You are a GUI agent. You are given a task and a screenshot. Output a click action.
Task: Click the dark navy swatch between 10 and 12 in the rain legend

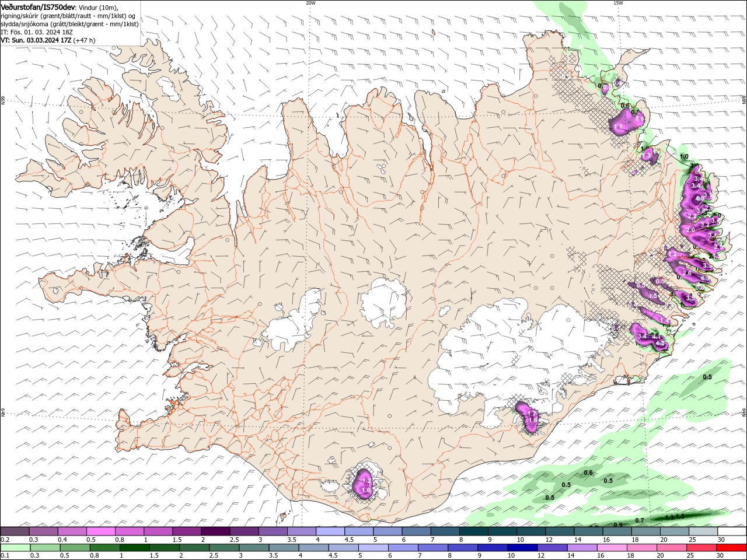pos(521,548)
